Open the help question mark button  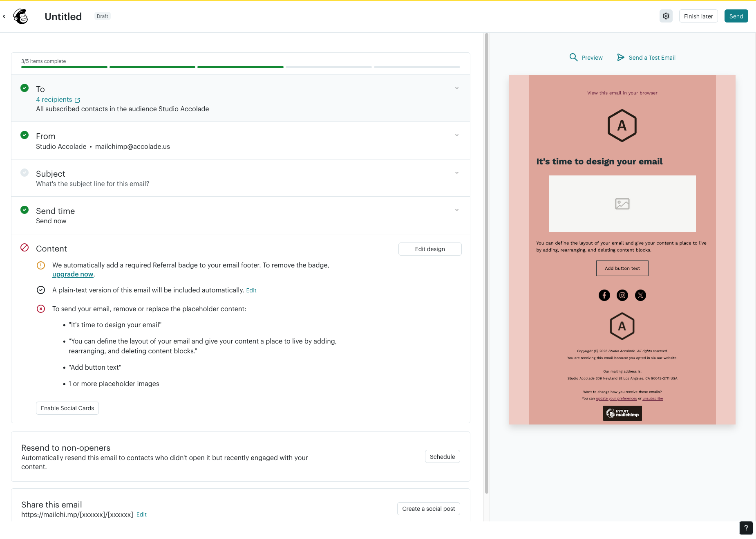pyautogui.click(x=746, y=528)
